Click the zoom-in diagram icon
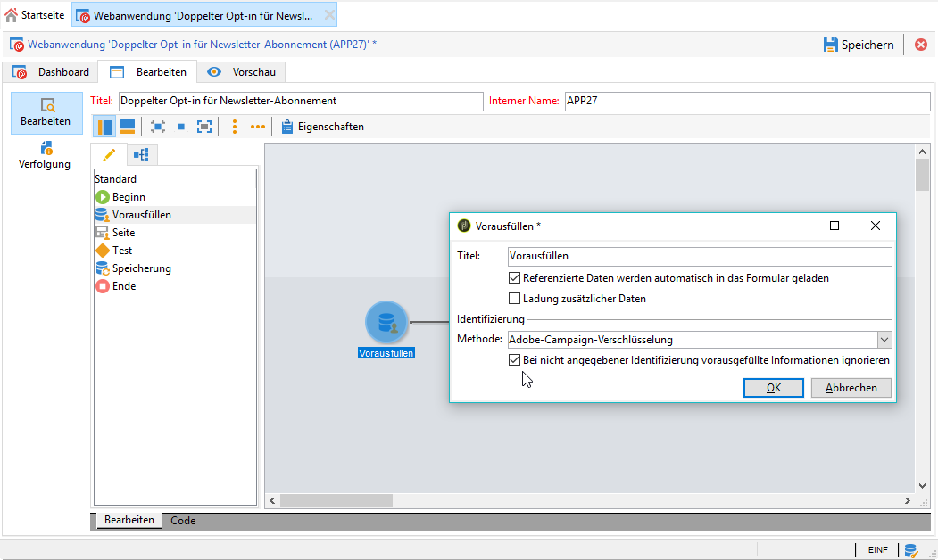This screenshot has width=938, height=560. (x=158, y=127)
